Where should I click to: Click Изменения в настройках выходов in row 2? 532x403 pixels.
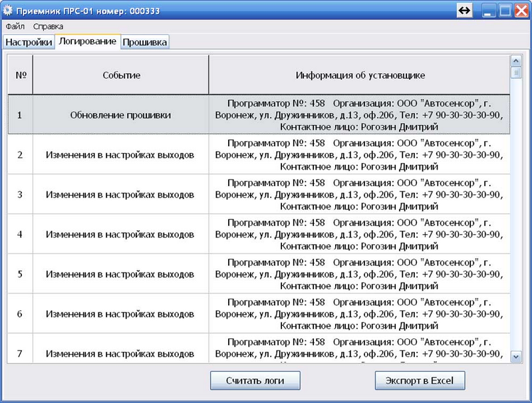pos(121,155)
